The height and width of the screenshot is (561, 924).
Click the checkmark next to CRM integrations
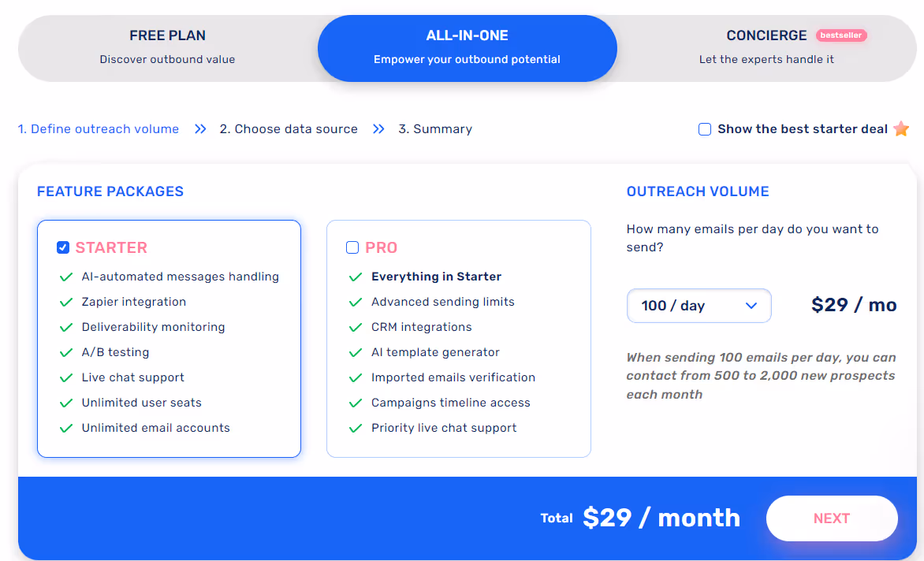(355, 327)
